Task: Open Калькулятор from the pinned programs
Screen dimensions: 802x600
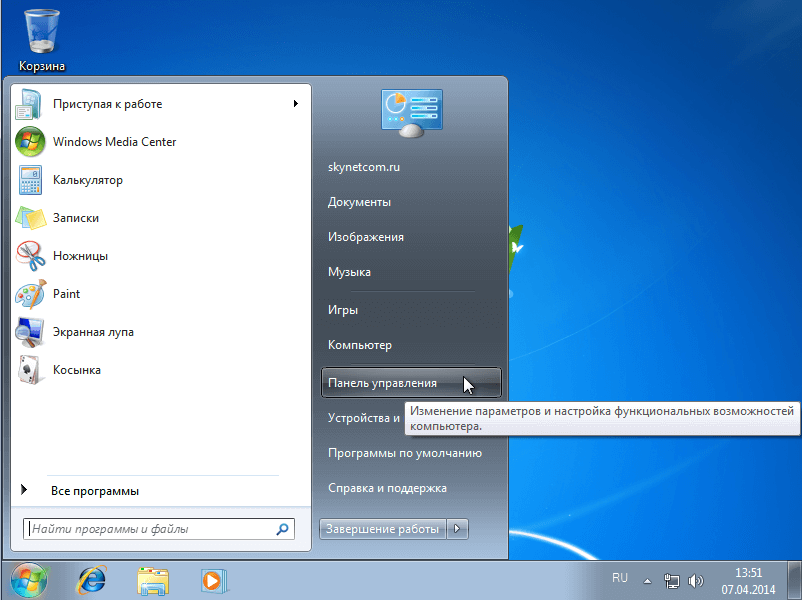Action: (x=87, y=180)
